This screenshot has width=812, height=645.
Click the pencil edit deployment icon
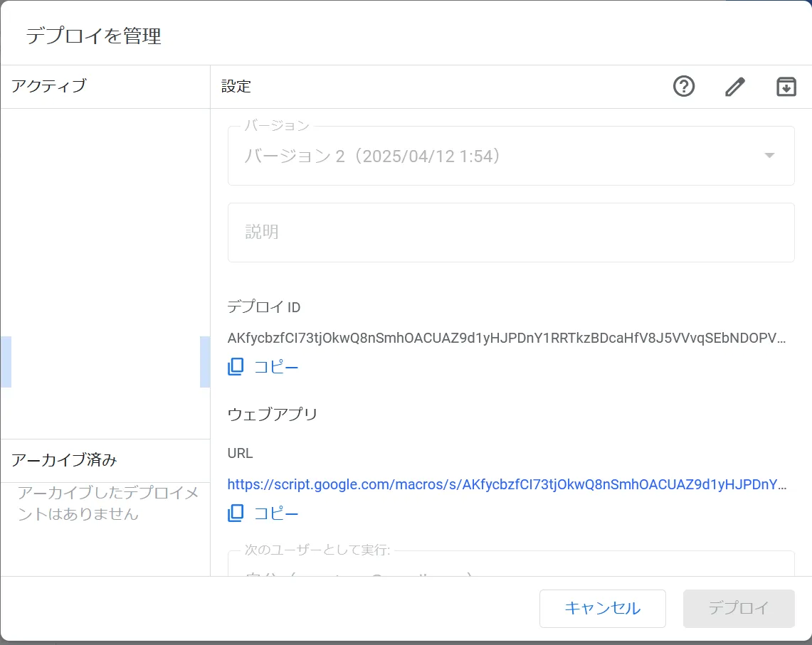(734, 87)
